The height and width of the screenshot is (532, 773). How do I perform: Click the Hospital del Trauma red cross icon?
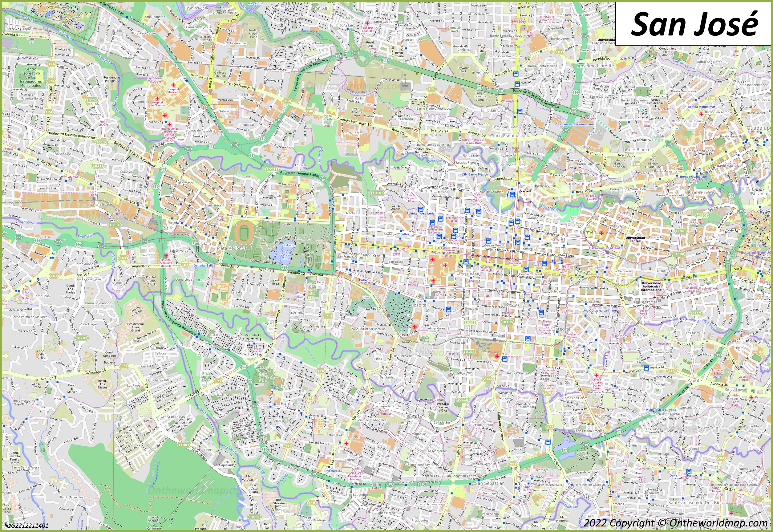pyautogui.click(x=157, y=99)
